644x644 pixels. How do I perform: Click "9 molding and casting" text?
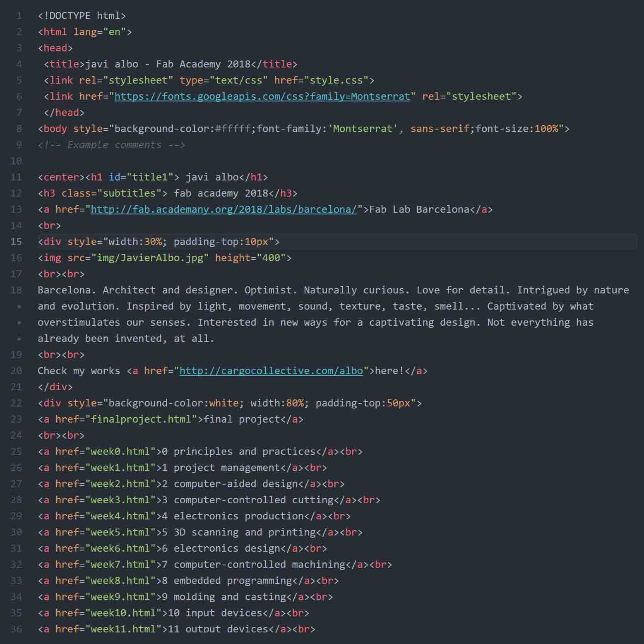coord(224,597)
